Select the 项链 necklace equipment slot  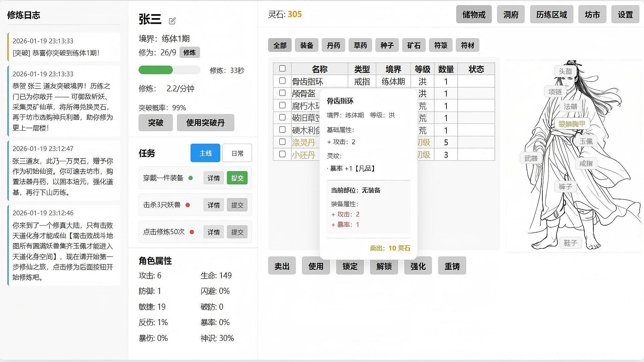(x=555, y=92)
